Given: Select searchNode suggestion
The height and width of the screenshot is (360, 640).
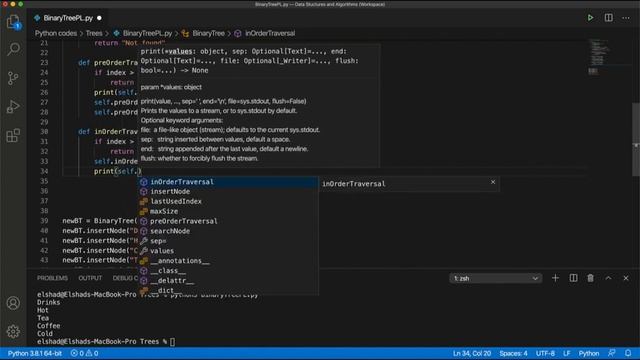Looking at the screenshot, I should 229,231.
